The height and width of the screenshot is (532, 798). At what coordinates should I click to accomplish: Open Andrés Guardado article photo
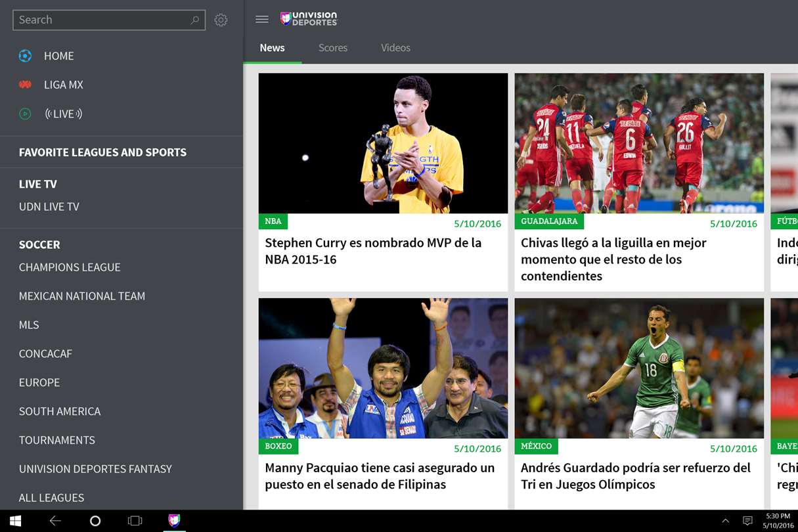pyautogui.click(x=639, y=368)
